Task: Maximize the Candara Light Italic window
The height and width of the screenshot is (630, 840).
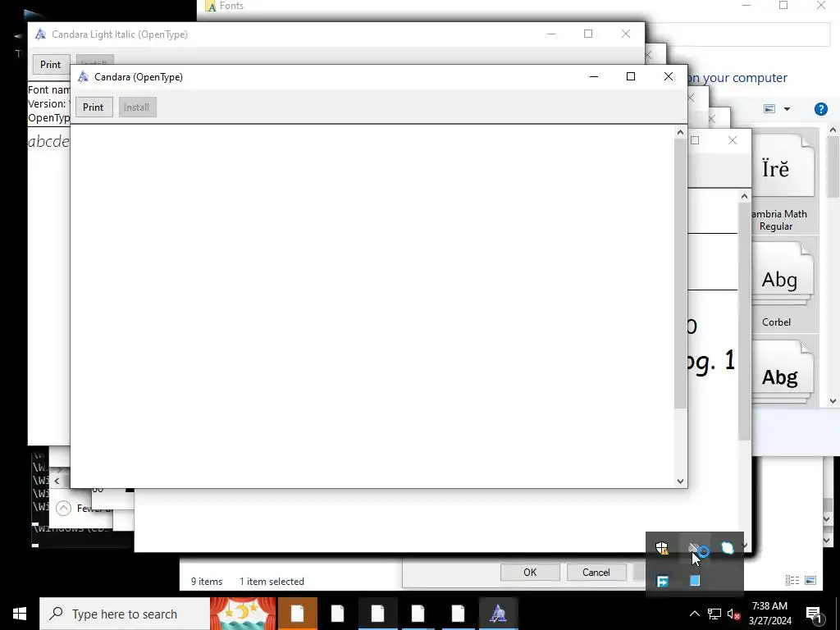Action: [588, 34]
